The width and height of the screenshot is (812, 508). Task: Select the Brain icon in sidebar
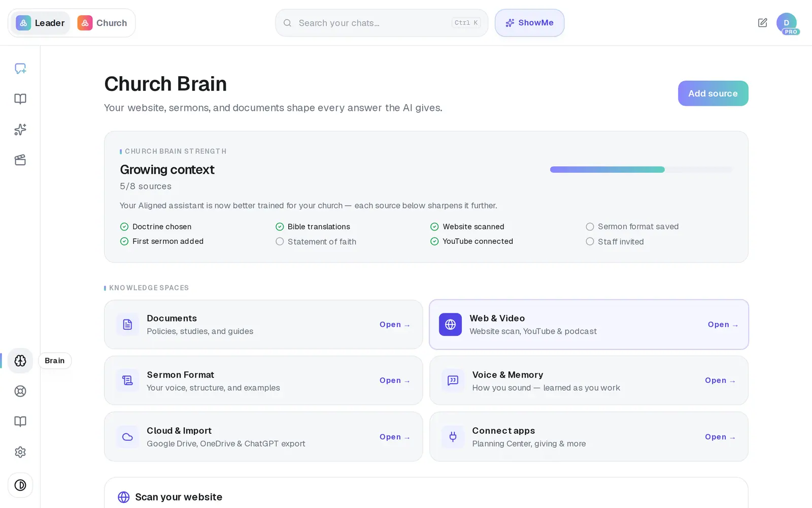tap(20, 361)
